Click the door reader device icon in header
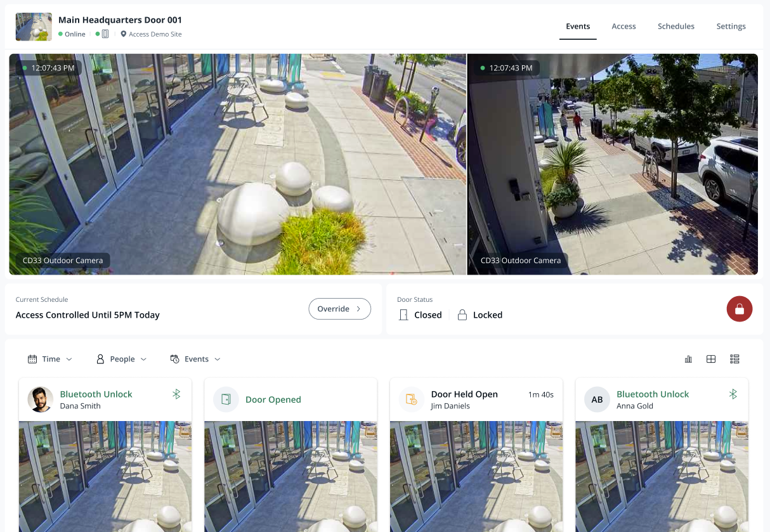 pyautogui.click(x=105, y=34)
